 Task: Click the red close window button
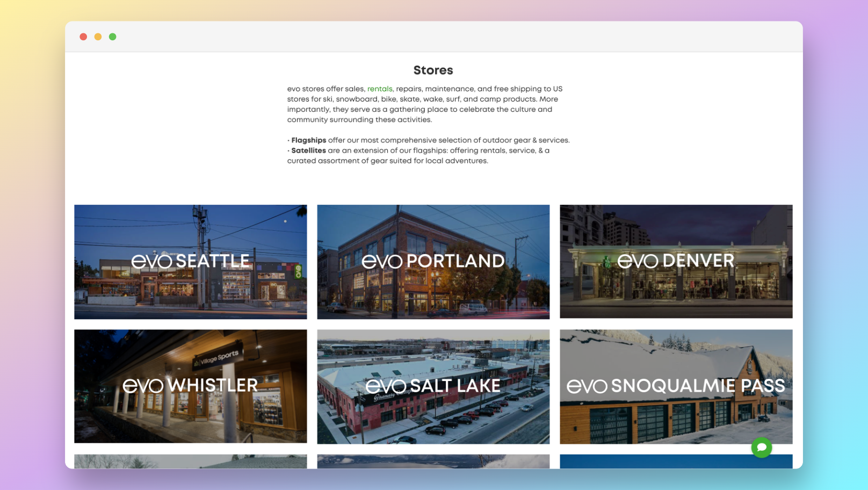click(83, 37)
